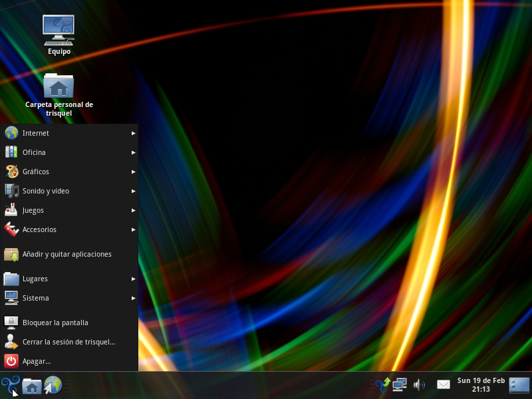The height and width of the screenshot is (399, 532).
Task: Click the update notifier tray icon
Action: pos(383,384)
